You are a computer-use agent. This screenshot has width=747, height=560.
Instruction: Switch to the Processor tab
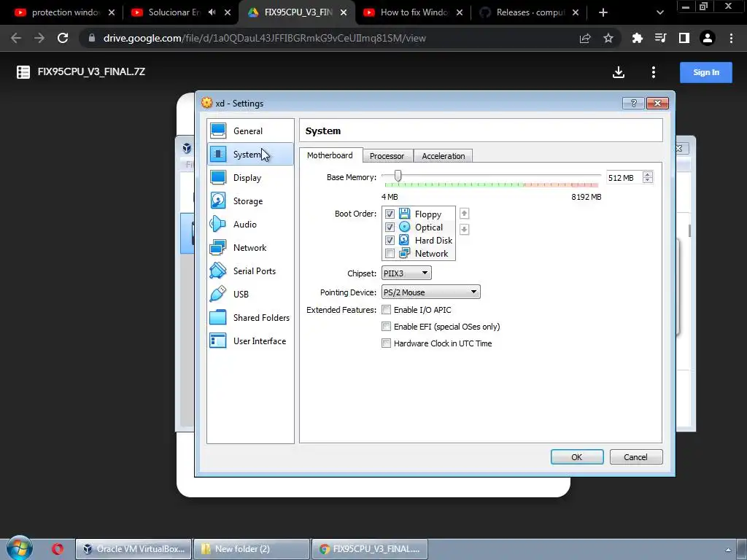point(387,156)
